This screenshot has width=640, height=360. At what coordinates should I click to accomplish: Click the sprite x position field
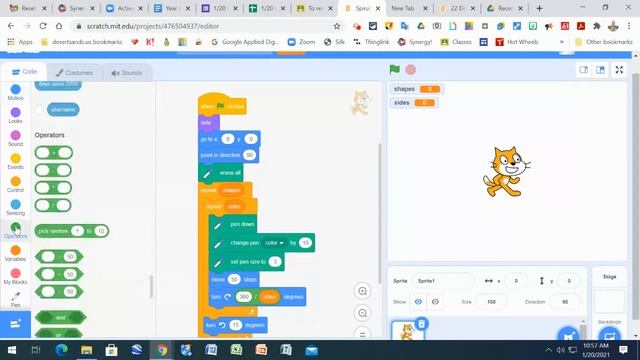point(516,281)
